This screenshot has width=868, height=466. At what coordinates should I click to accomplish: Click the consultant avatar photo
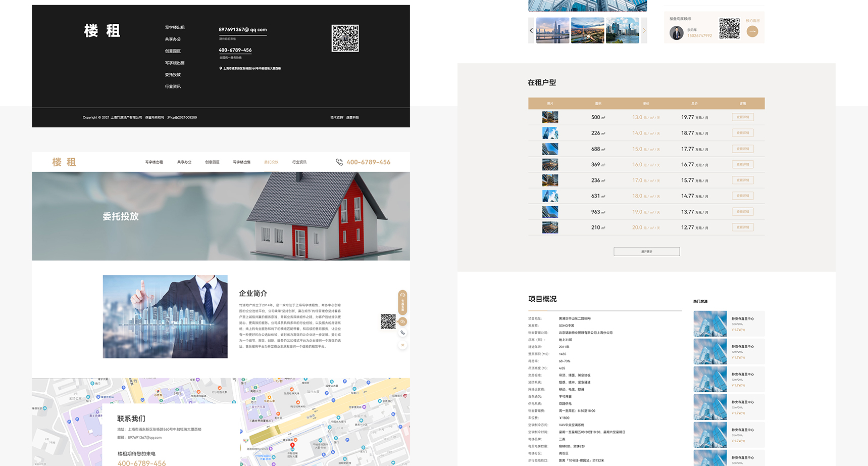pos(677,33)
